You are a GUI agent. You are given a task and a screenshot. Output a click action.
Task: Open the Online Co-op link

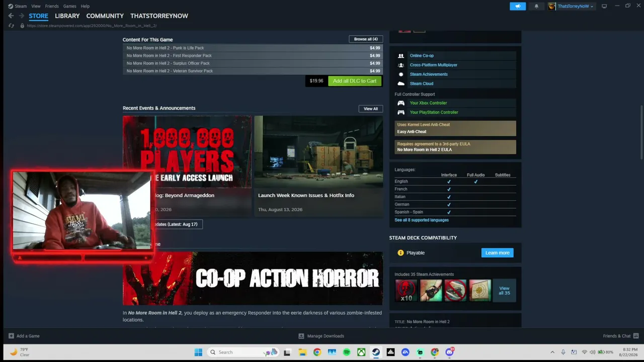pos(422,56)
